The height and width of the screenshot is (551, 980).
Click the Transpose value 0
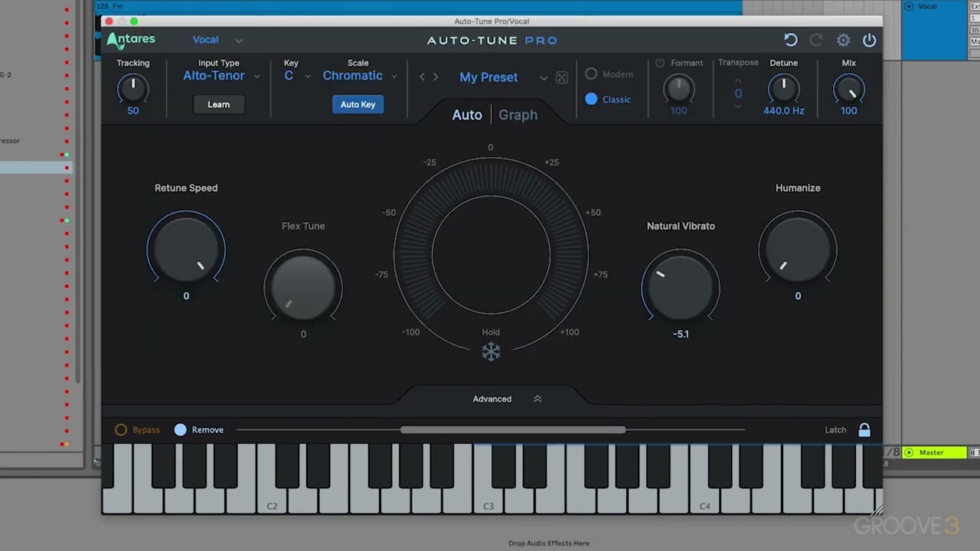738,93
